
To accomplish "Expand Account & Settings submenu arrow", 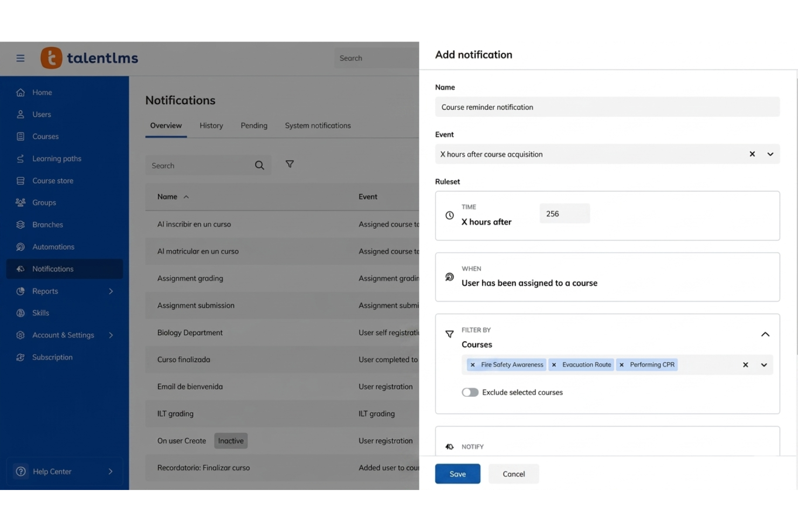I will (x=111, y=335).
